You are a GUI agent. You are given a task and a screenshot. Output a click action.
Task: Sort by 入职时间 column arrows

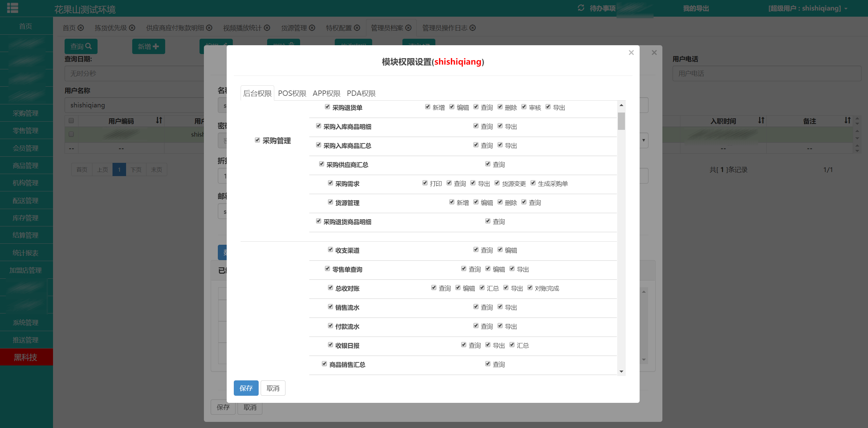point(761,120)
